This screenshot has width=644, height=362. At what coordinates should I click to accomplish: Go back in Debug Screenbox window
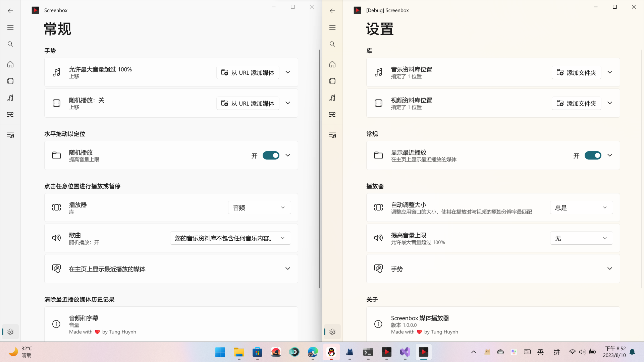332,11
